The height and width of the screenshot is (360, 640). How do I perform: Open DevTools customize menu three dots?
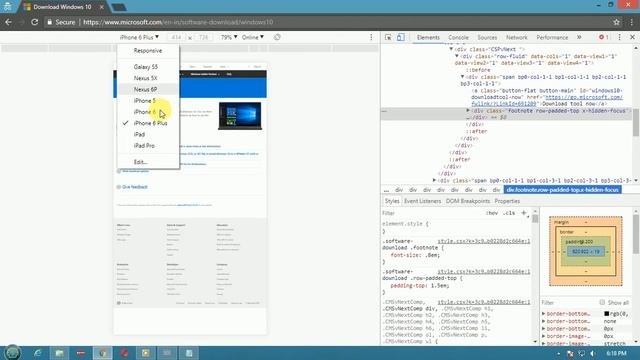click(x=619, y=37)
